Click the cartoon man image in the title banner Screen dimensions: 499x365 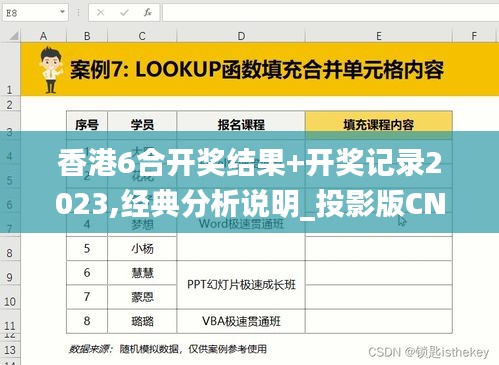tap(51, 70)
